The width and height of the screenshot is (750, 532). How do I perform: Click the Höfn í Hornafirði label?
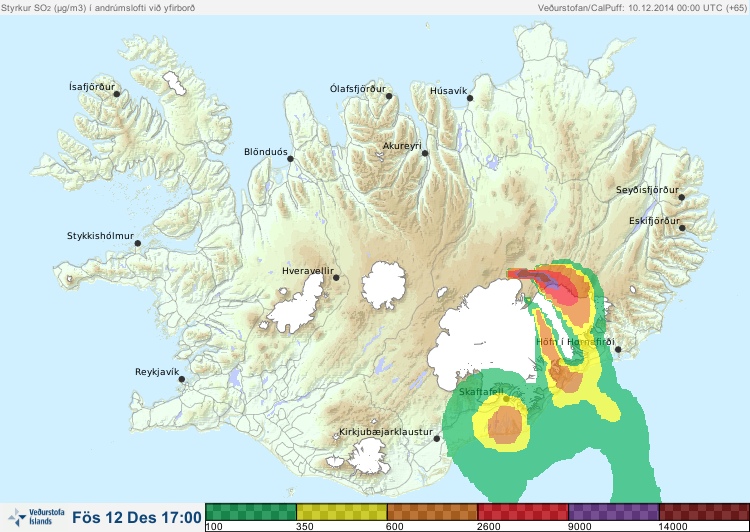pos(575,342)
